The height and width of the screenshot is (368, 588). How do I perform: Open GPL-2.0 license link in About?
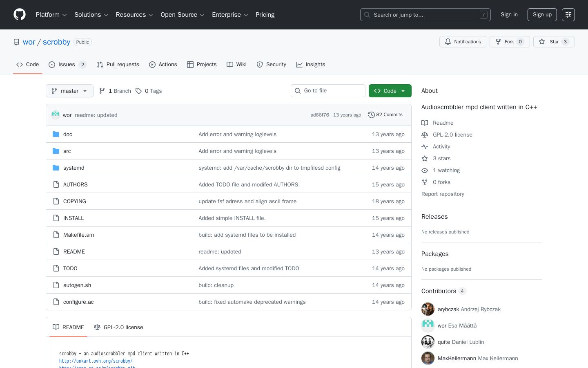point(452,135)
